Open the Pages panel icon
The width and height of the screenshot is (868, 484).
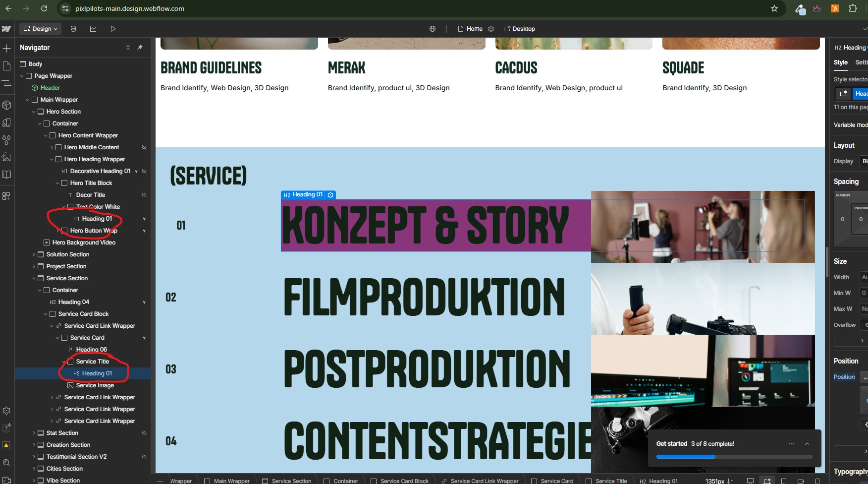(6, 66)
